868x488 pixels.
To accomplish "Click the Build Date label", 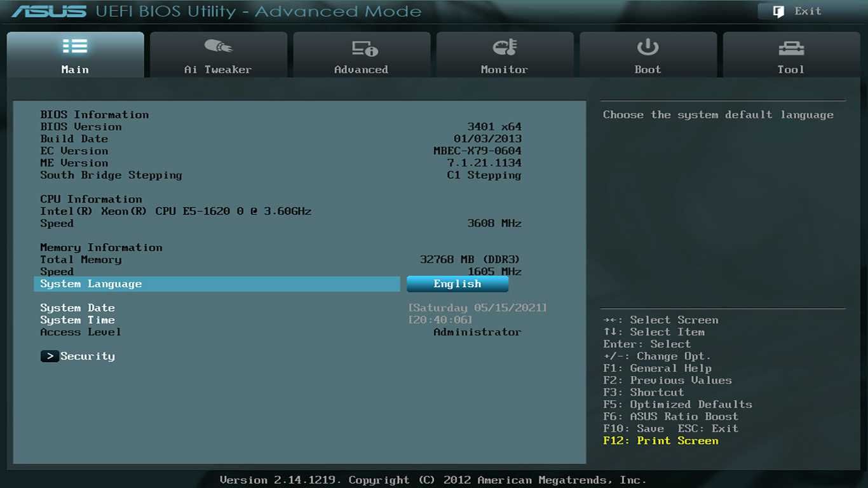I will (74, 139).
